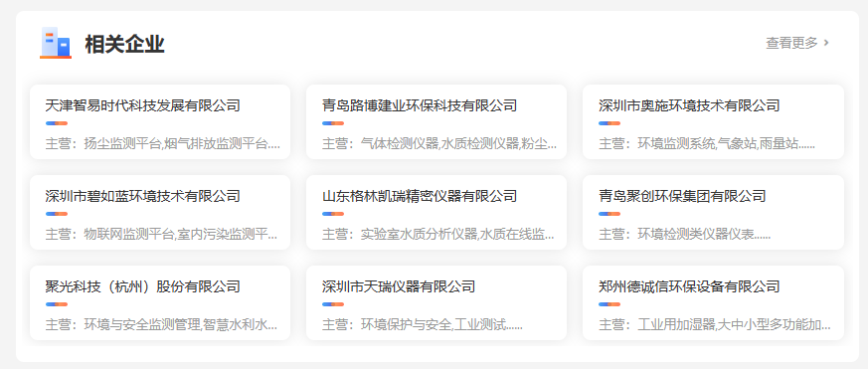Open 青岛路博建业环保科技有限公司 company link
Screen dimensions: 868x369
tap(420, 105)
